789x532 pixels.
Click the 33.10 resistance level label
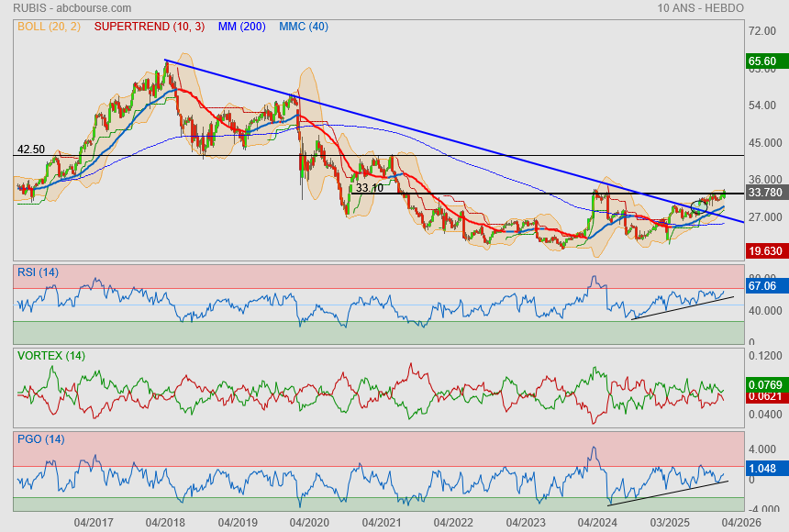point(369,187)
